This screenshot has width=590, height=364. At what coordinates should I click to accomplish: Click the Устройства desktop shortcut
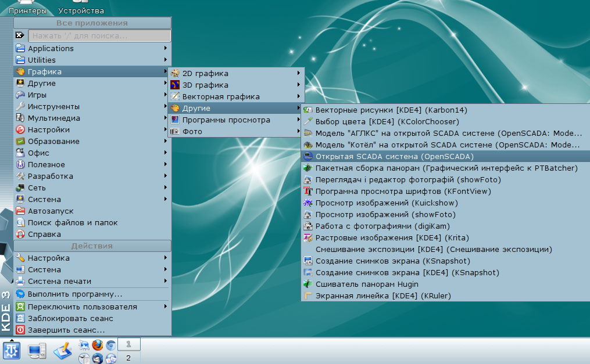81,8
